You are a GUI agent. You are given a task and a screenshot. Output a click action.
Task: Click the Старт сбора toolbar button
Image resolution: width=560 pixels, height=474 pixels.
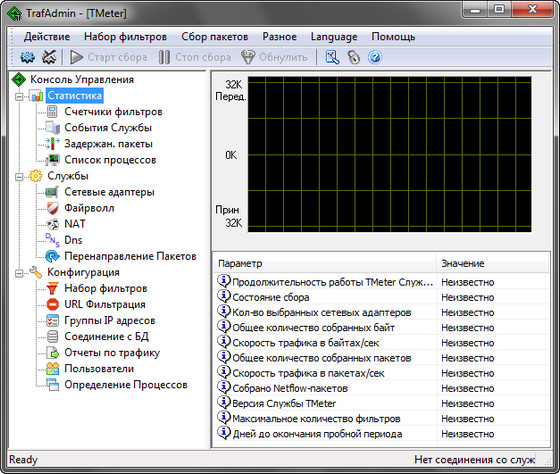108,57
